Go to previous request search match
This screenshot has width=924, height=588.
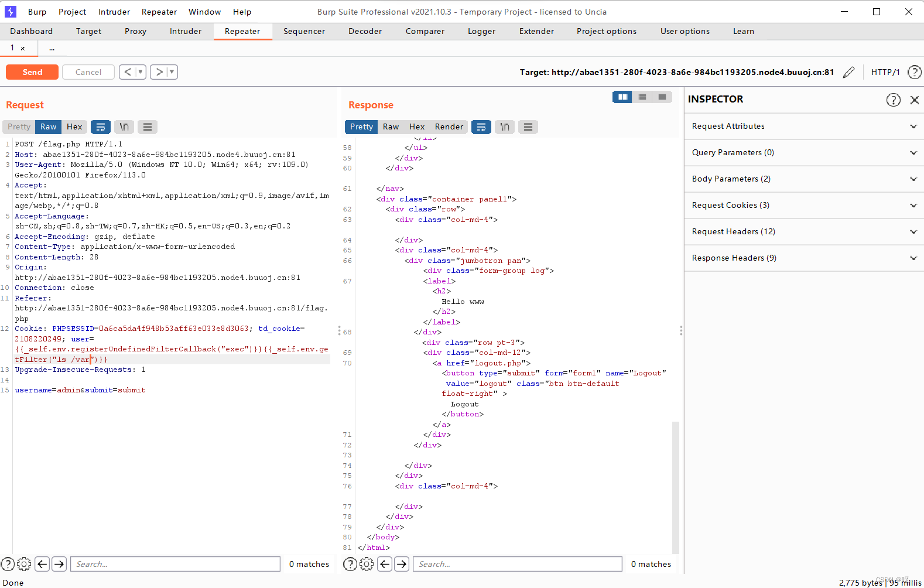(x=42, y=564)
